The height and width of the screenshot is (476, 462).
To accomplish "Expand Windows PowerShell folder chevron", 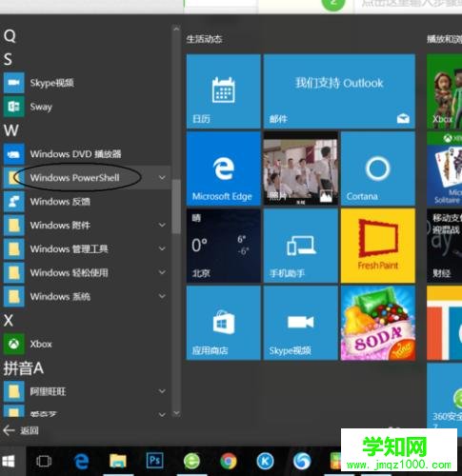I will coord(162,177).
